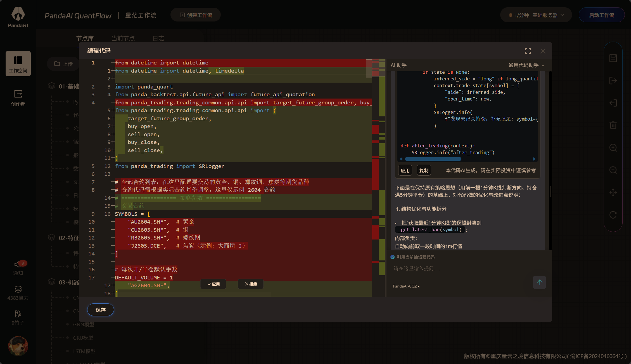Click the refresh icon in the right toolbar

pyautogui.click(x=613, y=215)
